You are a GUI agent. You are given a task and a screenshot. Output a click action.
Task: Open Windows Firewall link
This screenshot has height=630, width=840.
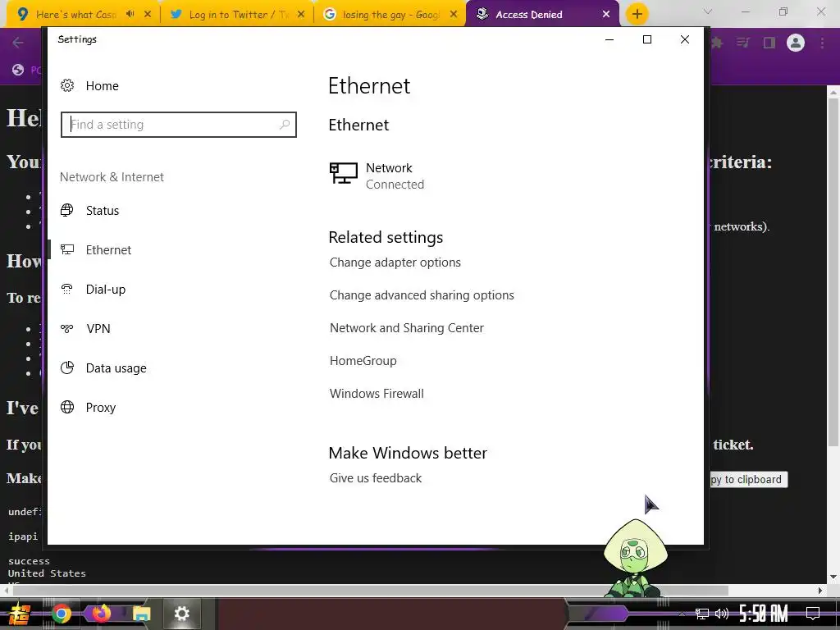coord(377,393)
